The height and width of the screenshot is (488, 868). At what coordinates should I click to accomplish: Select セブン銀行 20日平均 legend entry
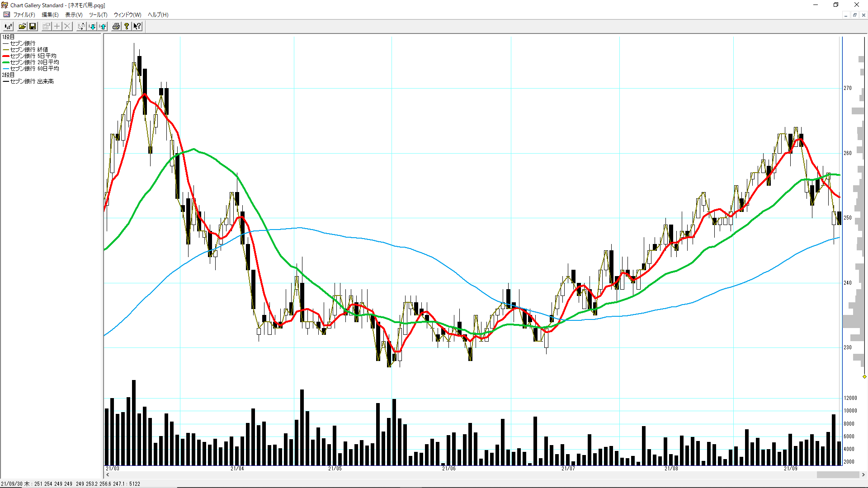pyautogui.click(x=34, y=62)
